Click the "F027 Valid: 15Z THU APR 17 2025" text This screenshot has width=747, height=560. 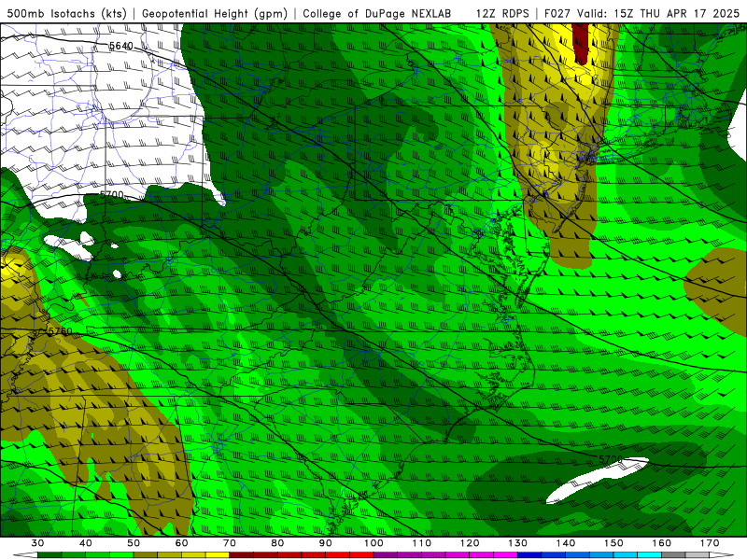tap(641, 13)
